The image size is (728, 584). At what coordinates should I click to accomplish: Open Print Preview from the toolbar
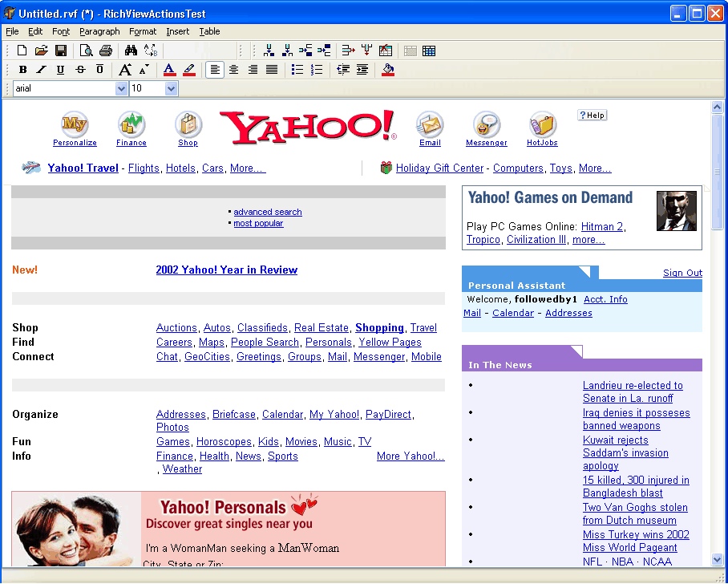tap(86, 51)
